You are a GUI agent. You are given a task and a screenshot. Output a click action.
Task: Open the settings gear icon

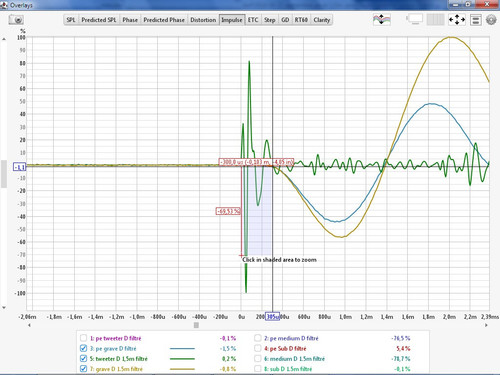click(491, 20)
